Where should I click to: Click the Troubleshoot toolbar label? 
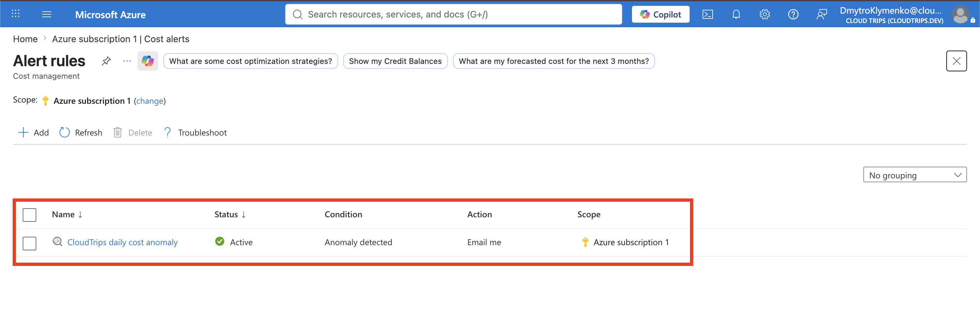203,133
